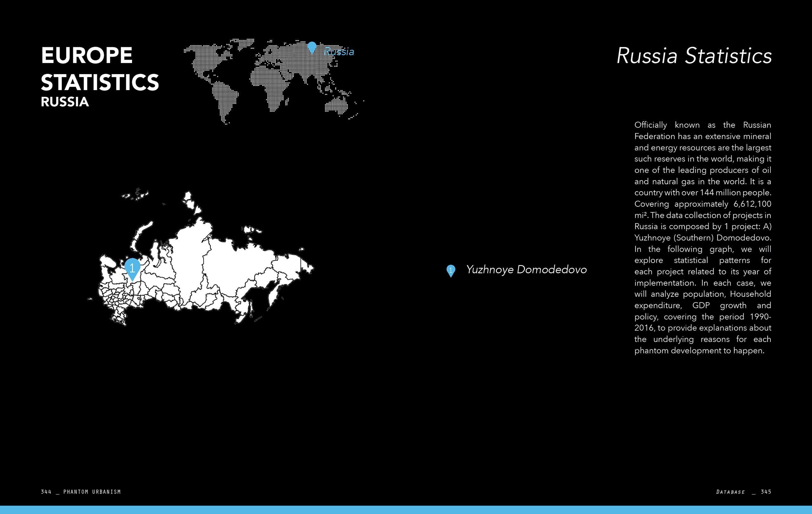Image resolution: width=812 pixels, height=514 pixels.
Task: Click the blue bar at page bottom
Action: 406,510
